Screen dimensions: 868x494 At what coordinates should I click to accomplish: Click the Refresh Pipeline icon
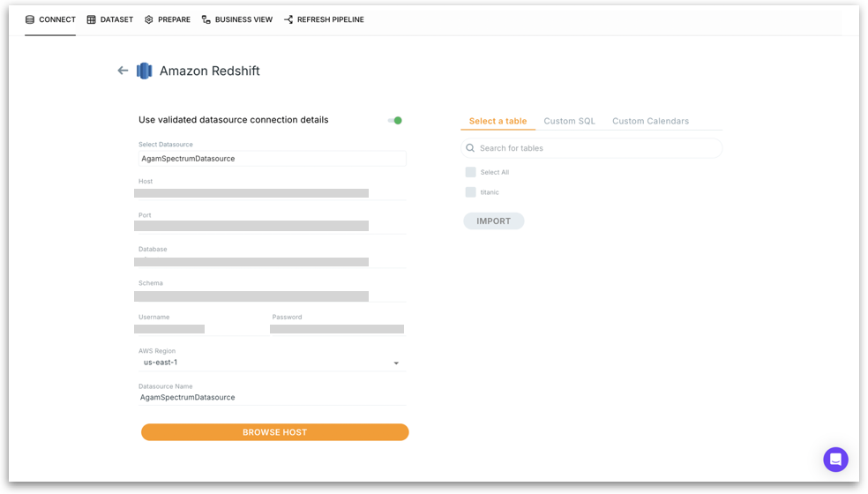pyautogui.click(x=288, y=19)
